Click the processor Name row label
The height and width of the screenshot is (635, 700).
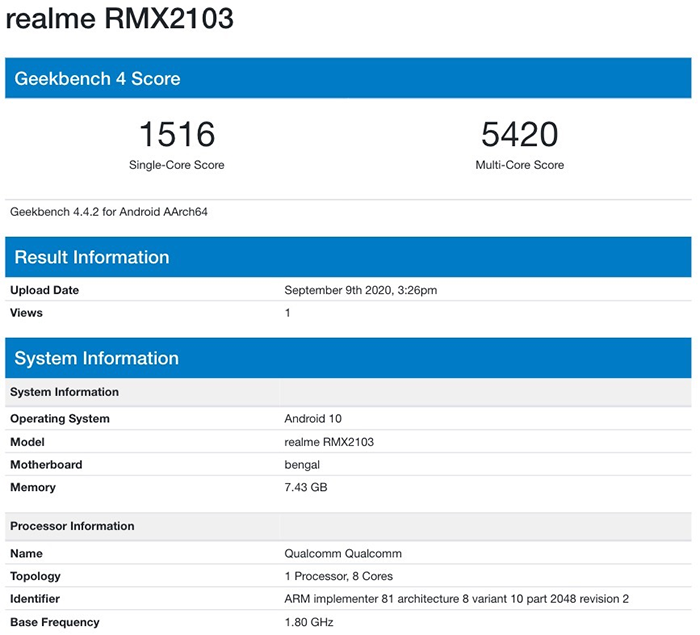(26, 554)
